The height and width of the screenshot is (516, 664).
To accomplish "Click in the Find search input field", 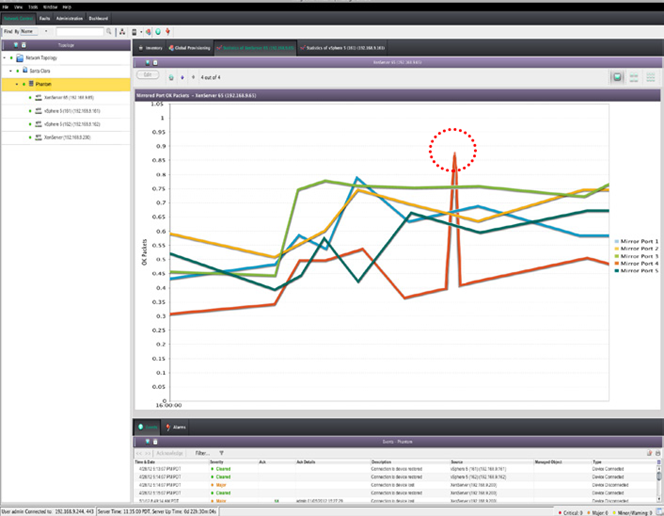I will [x=79, y=32].
